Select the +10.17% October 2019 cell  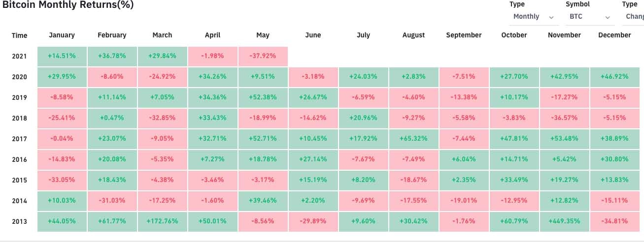pyautogui.click(x=514, y=97)
